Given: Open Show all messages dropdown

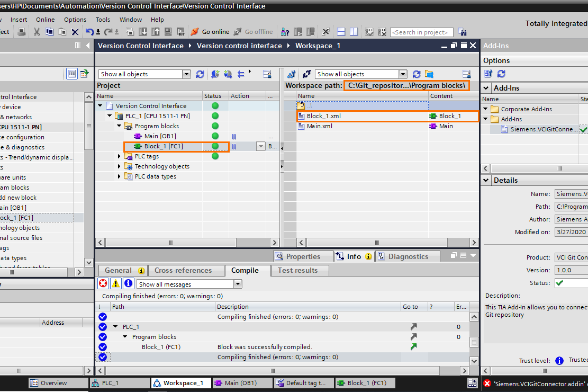Looking at the screenshot, I should [x=238, y=284].
